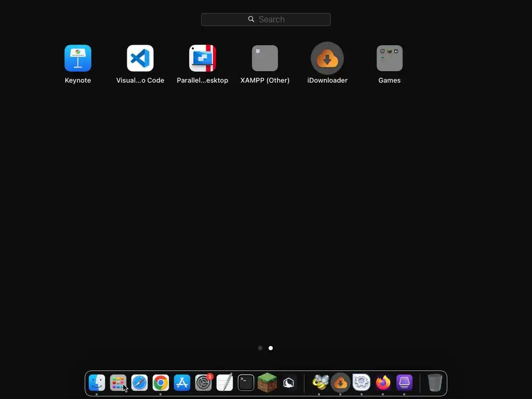
Task: Click the "Visual...o Code" label
Action: (x=140, y=81)
